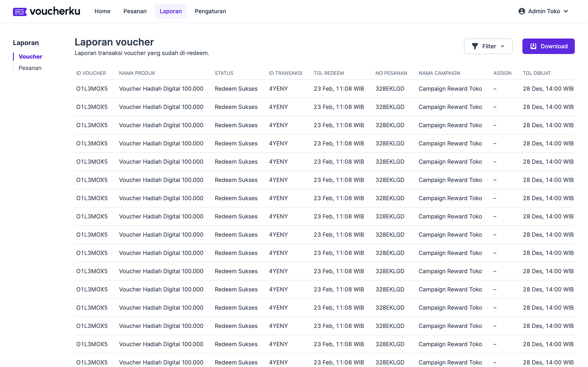Click the voucherku brand name text
The image size is (588, 367).
(55, 11)
